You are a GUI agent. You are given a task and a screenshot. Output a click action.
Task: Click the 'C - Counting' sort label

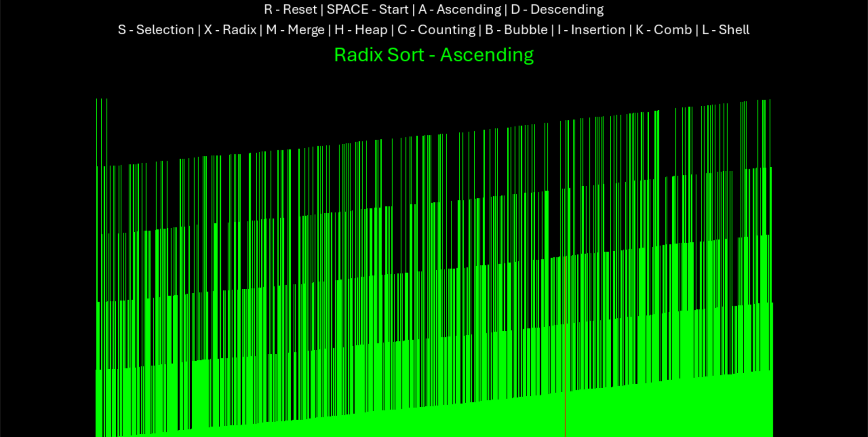point(436,30)
